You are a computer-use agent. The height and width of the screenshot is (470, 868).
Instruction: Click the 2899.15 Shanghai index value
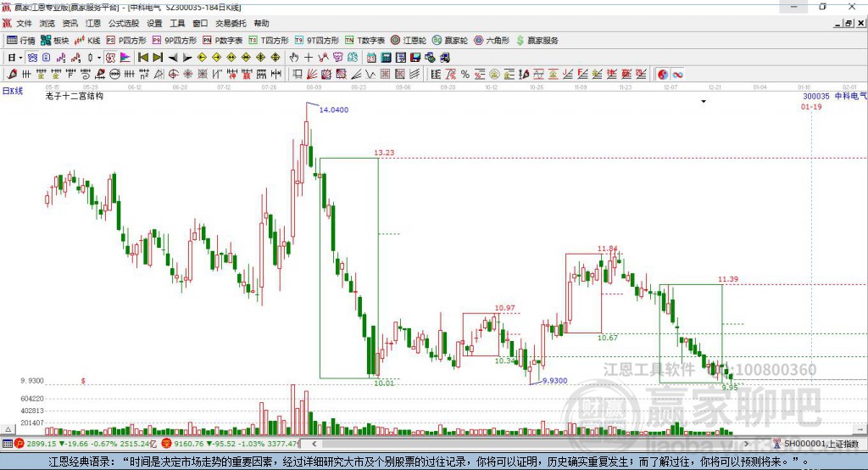click(x=42, y=444)
